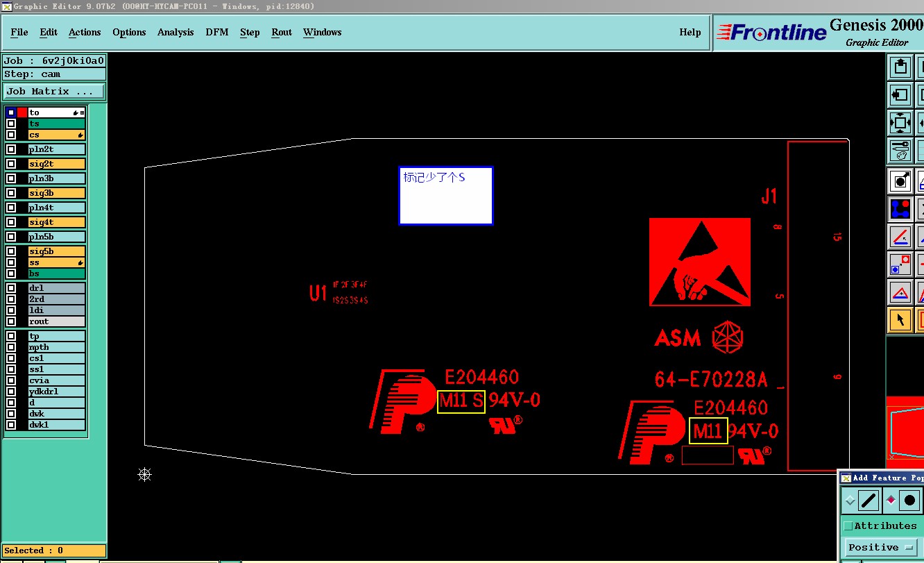Open the Windows menu

tap(323, 32)
